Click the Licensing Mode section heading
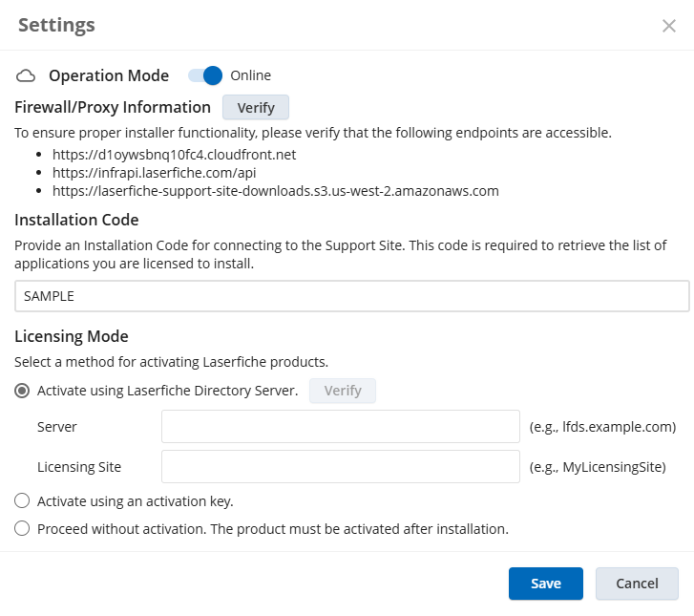This screenshot has height=616, width=694. [x=72, y=336]
